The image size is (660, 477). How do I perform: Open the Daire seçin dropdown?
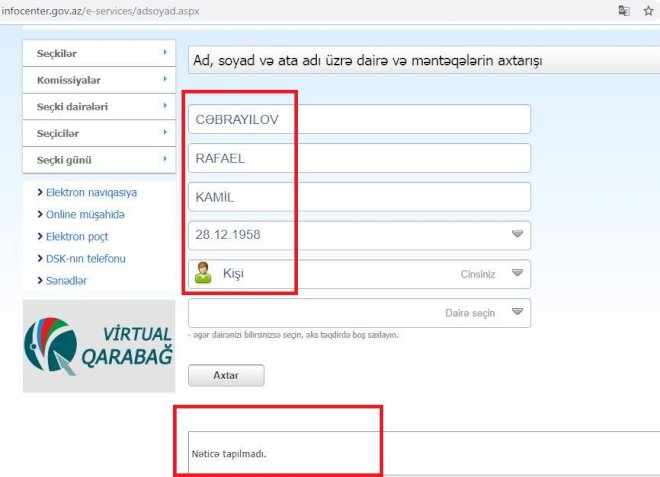coord(358,313)
